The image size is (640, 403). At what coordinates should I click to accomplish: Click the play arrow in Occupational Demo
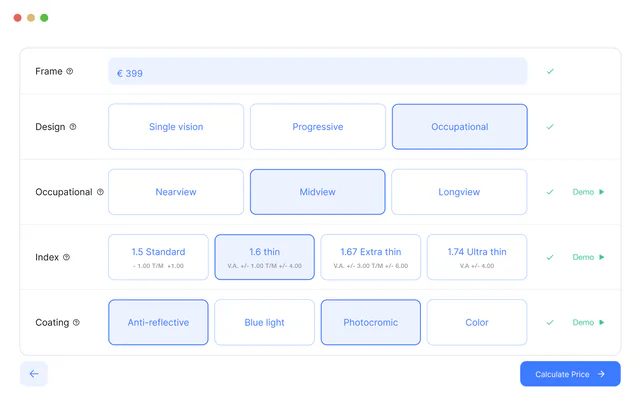(601, 192)
